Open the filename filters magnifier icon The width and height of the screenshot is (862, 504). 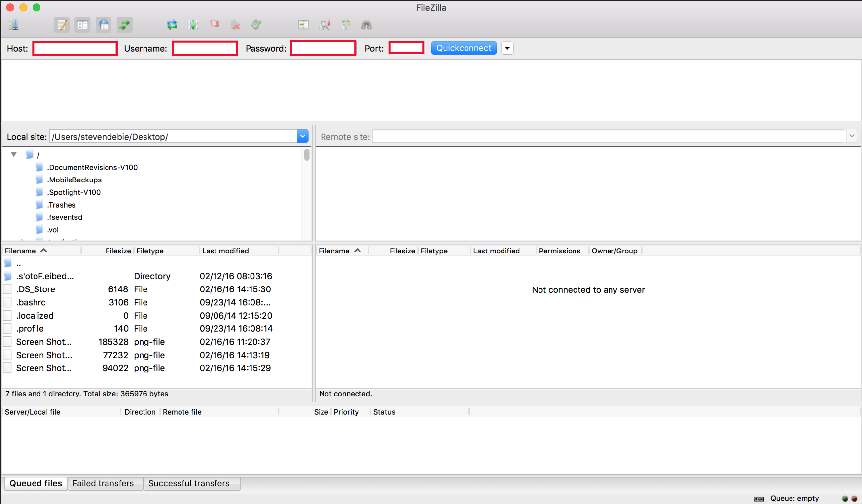[x=325, y=25]
